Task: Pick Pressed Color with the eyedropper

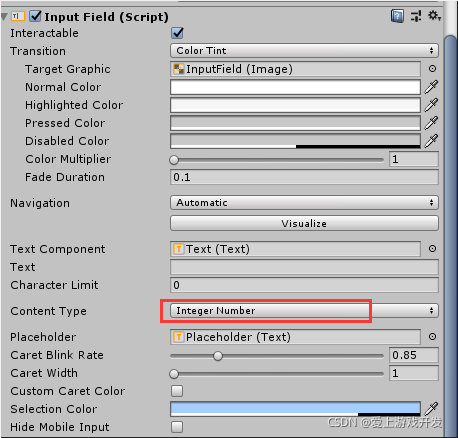Action: click(x=431, y=123)
